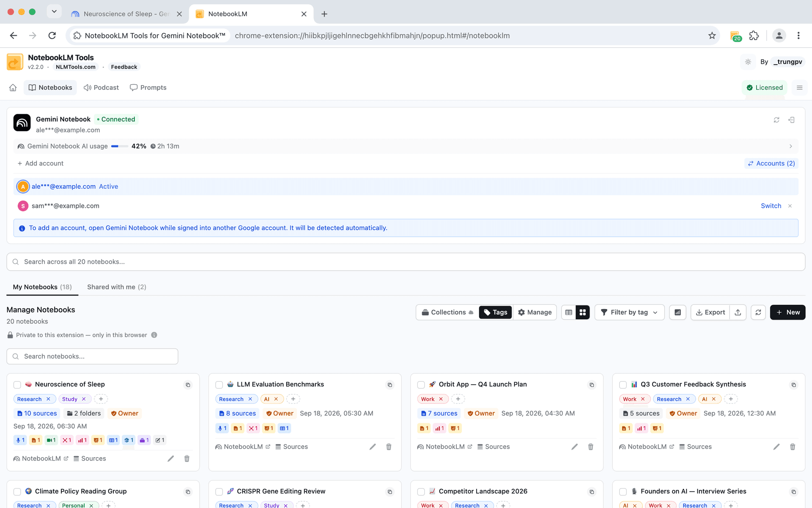Screen dimensions: 812x508
Task: Switch to table list view icon
Action: coord(568,312)
